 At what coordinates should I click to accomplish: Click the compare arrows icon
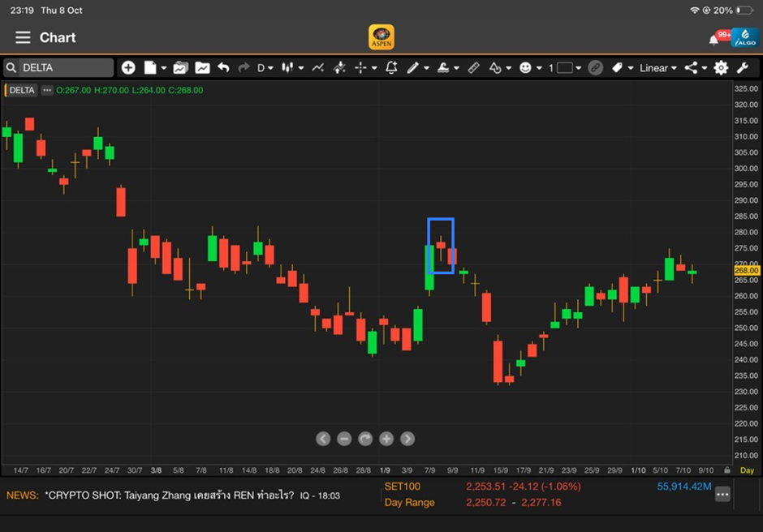click(339, 67)
